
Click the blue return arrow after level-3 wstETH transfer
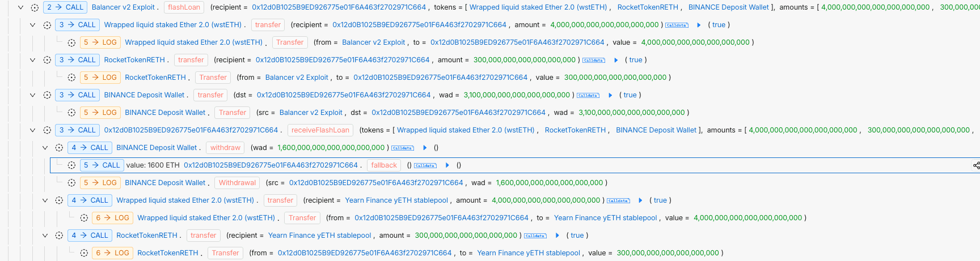coord(699,25)
